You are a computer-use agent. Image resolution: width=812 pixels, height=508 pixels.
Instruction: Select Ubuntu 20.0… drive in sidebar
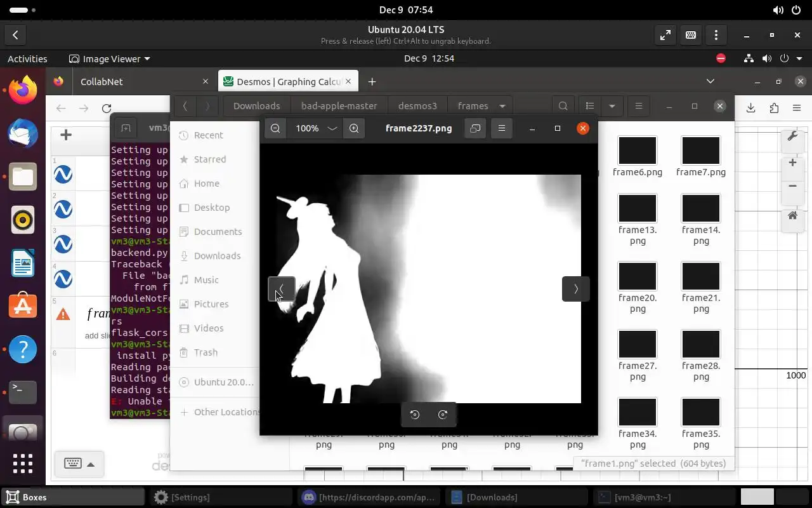pyautogui.click(x=218, y=382)
